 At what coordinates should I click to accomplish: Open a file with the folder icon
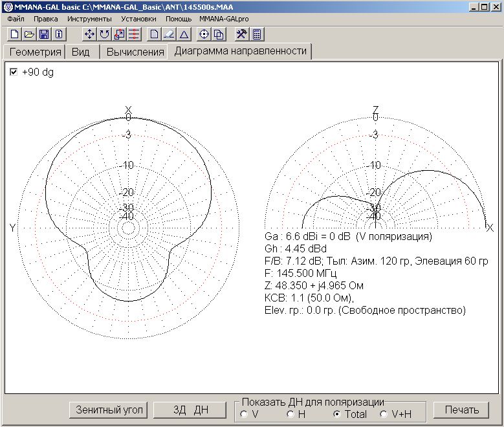coord(29,34)
